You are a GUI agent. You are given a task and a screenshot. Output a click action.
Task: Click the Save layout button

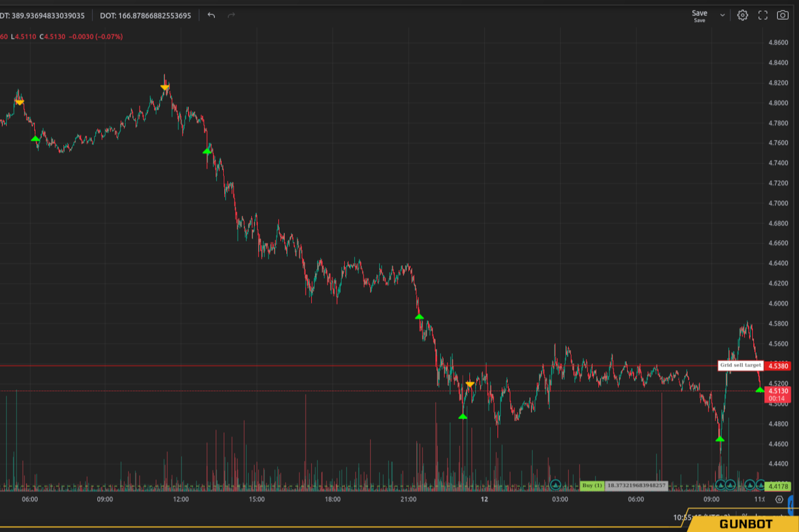tap(699, 16)
